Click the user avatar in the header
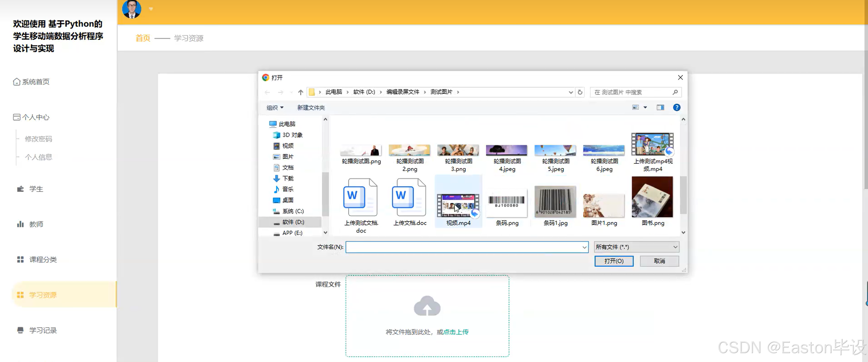868x362 pixels. click(131, 9)
